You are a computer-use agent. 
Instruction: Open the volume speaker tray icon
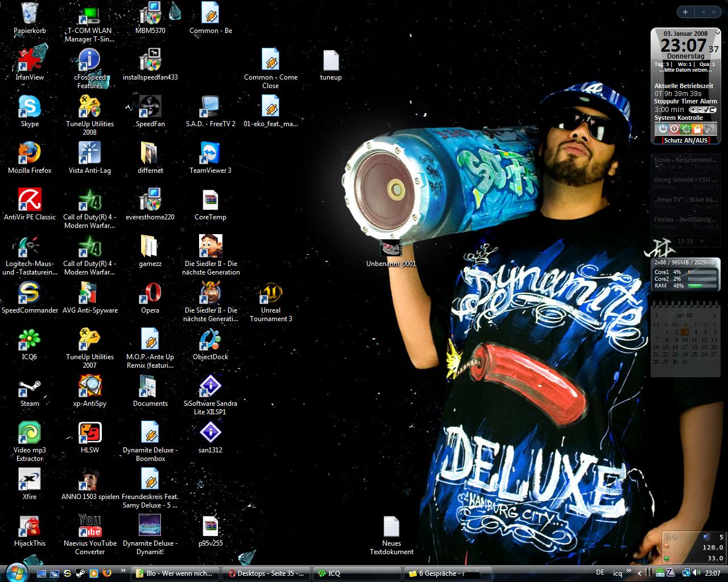click(x=697, y=573)
